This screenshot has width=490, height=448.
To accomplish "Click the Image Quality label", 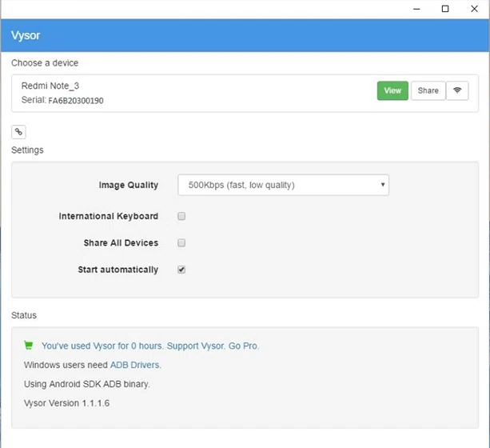I will [129, 186].
